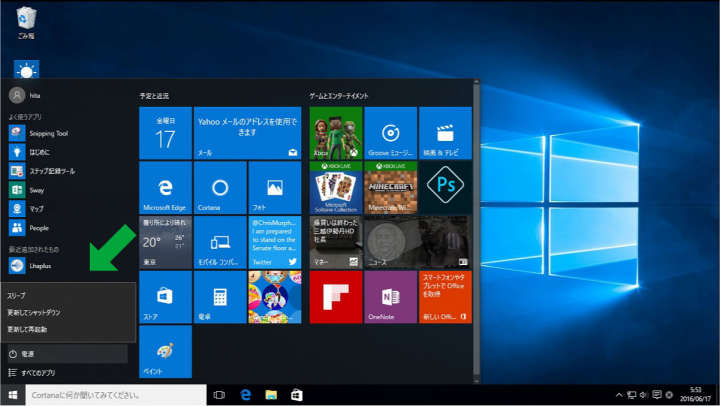This screenshot has height=406, width=720.
Task: Open the Groove ミュージック tile
Action: tap(390, 133)
